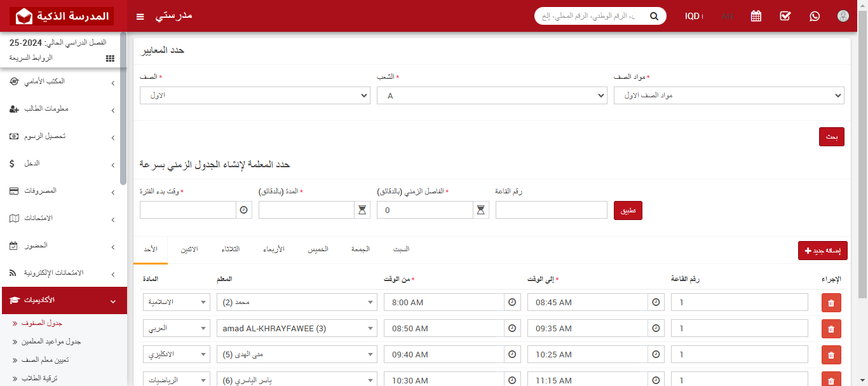This screenshot has height=386, width=868.
Task: Open the calendar icon in the top bar
Action: (756, 16)
